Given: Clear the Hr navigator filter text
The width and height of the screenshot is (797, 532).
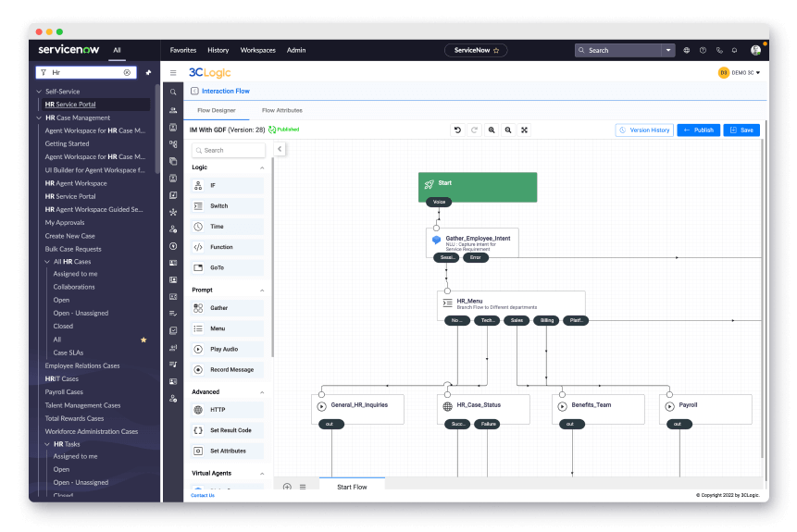Looking at the screenshot, I should [127, 73].
